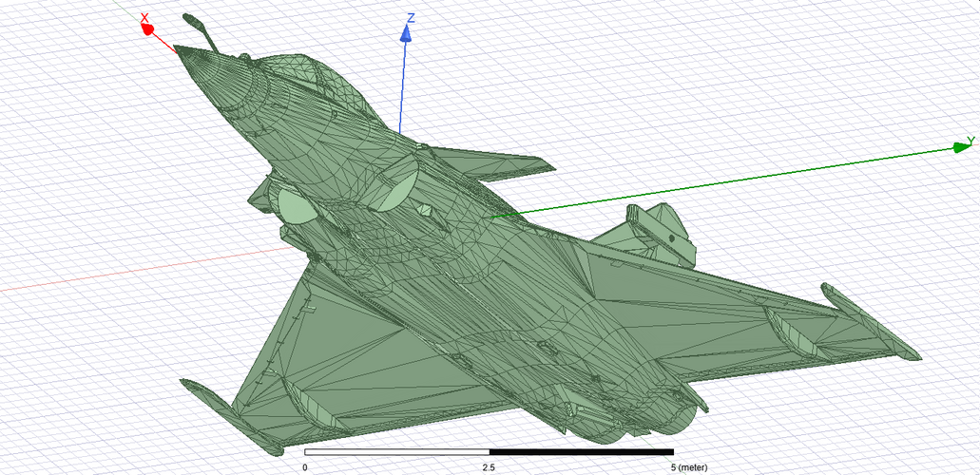Screen dimensions: 980x475
Task: Click the red X axis arrowhead
Action: (x=148, y=28)
